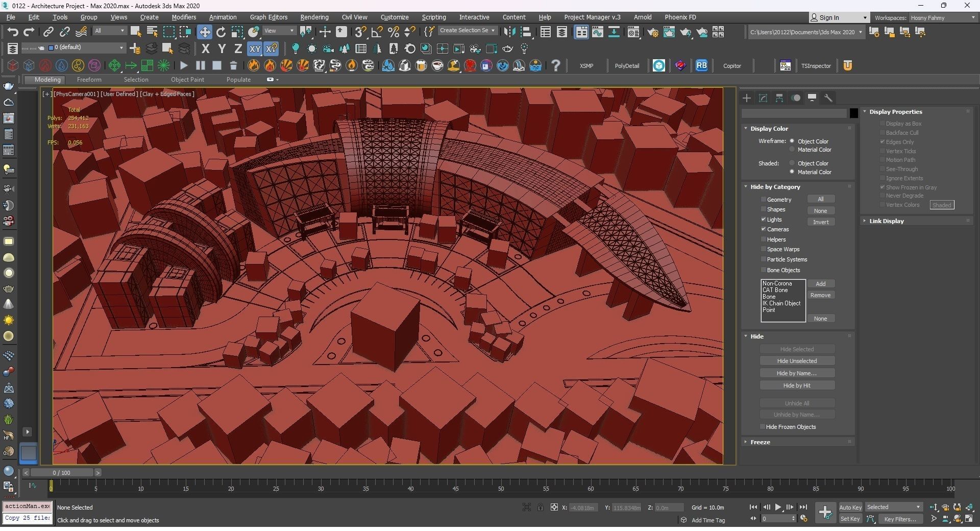Expand the Freeze rollout
The height and width of the screenshot is (531, 980).
pos(760,442)
